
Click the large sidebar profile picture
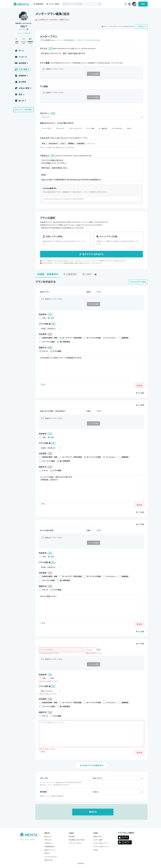[x=23, y=16]
